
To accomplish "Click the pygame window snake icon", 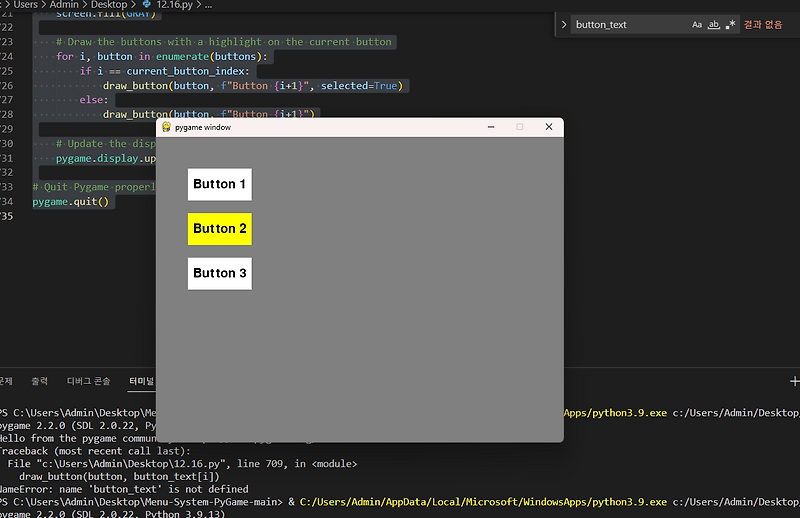I will point(166,127).
